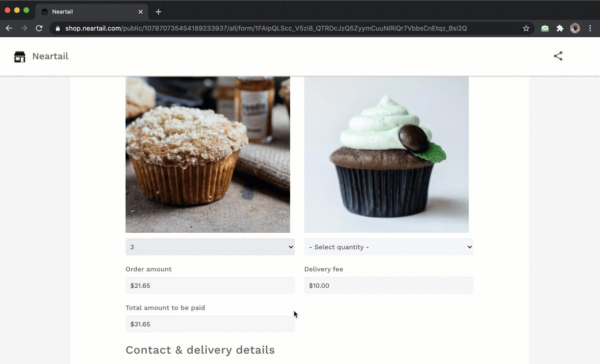Click the mail extension icon in toolbar
600x364 pixels.
point(545,28)
